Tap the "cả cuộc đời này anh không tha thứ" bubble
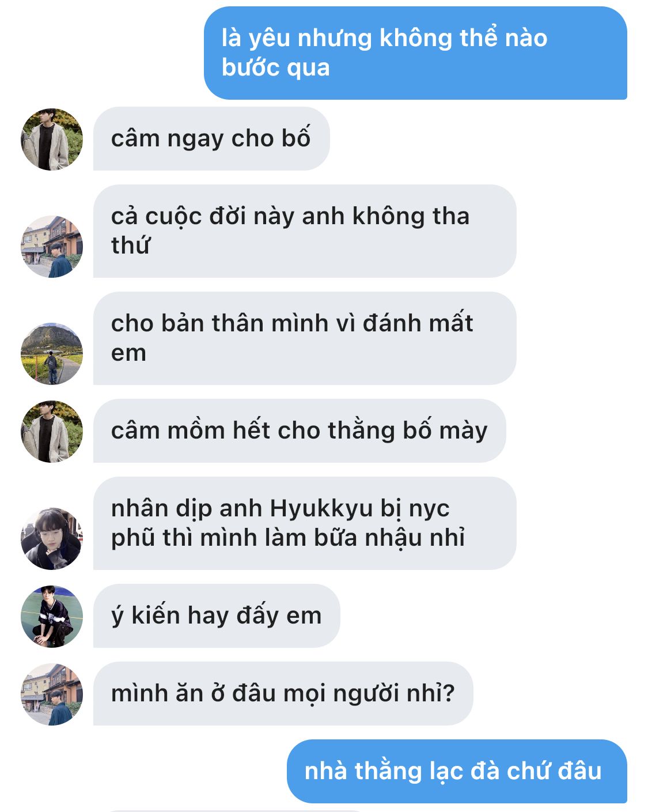The width and height of the screenshot is (648, 812). click(x=305, y=231)
